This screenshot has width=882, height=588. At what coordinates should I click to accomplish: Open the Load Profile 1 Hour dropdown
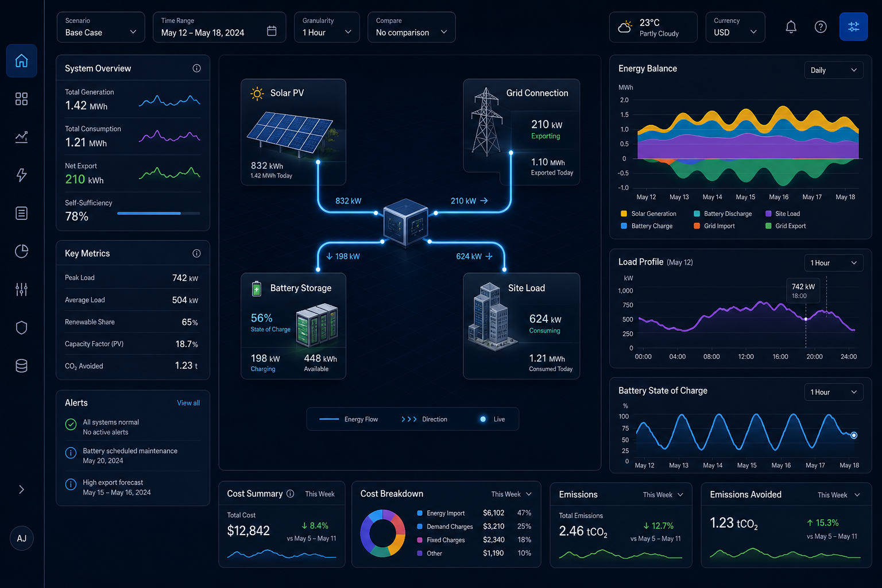pos(833,263)
